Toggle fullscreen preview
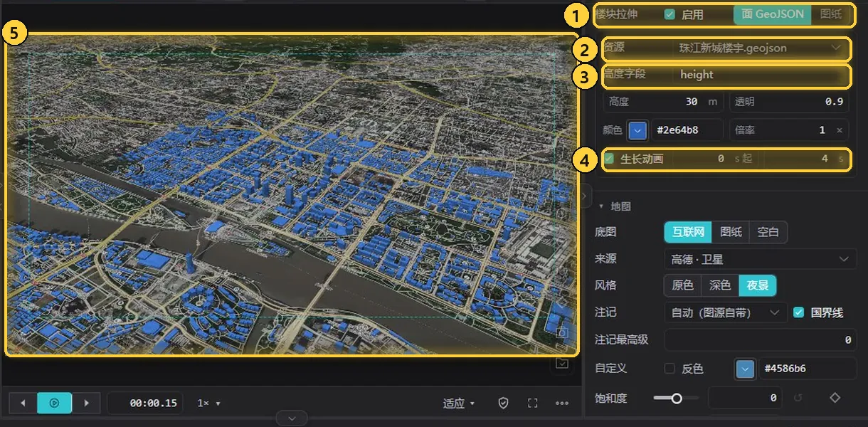Image resolution: width=868 pixels, height=427 pixels. [x=532, y=404]
